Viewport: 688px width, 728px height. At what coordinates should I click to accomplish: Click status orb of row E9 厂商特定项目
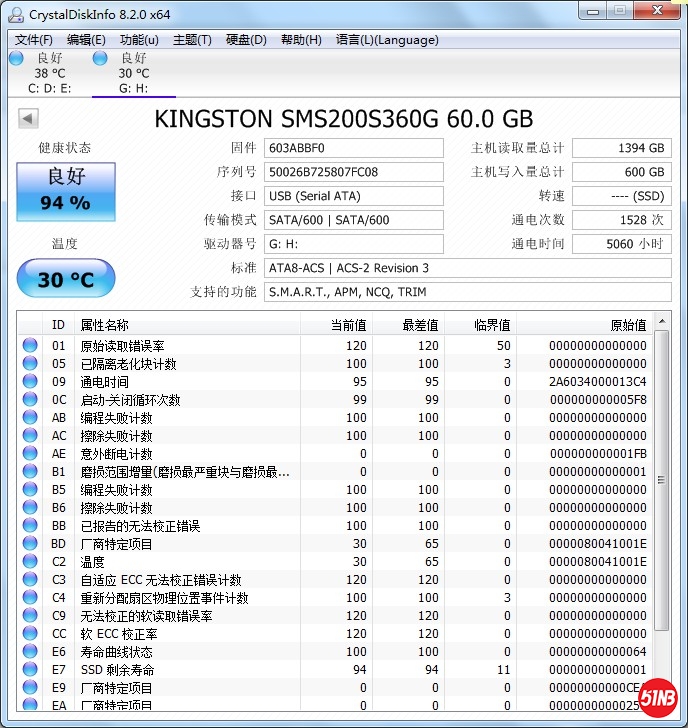point(30,688)
